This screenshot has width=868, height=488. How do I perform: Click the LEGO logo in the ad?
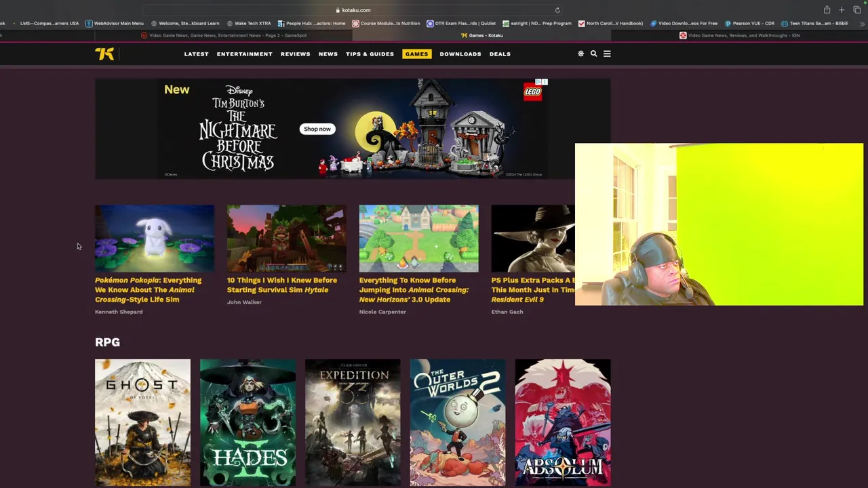(x=533, y=92)
